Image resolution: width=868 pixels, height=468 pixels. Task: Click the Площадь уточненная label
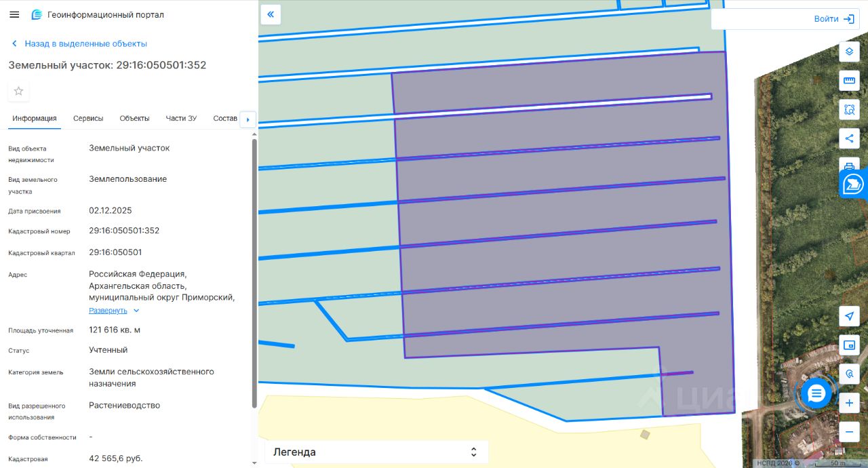coord(41,330)
